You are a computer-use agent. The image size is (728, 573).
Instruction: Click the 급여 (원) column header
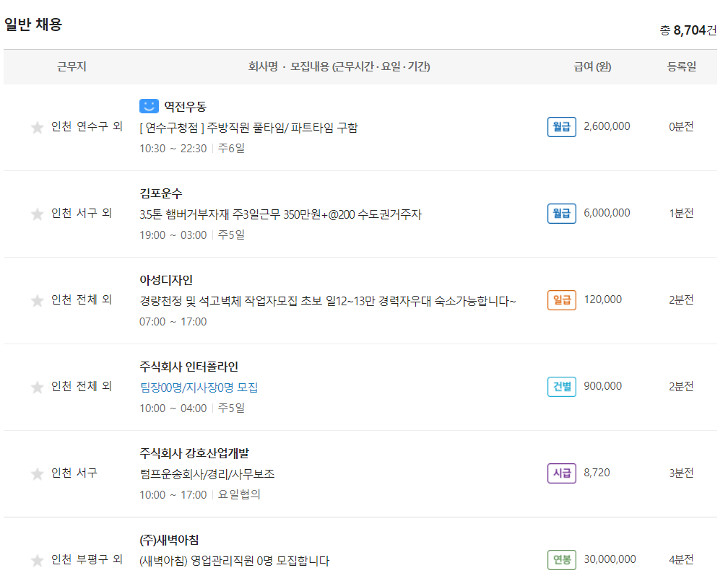592,67
